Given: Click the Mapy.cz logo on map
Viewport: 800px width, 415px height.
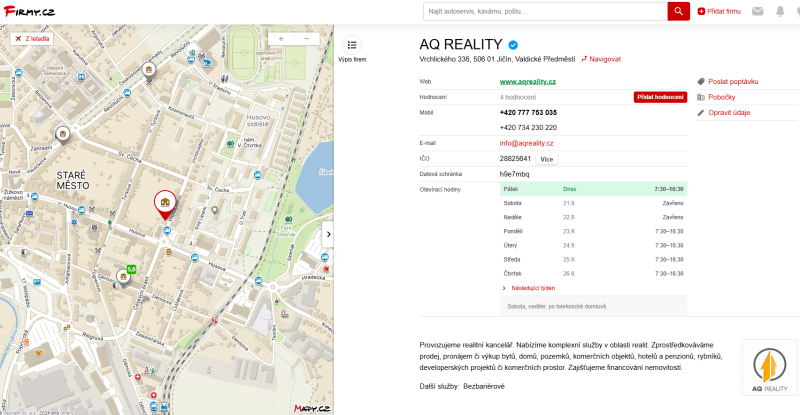Looking at the screenshot, I should [312, 408].
